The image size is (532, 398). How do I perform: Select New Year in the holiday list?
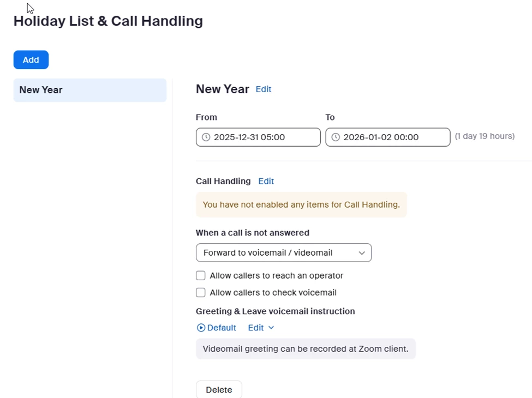point(90,90)
